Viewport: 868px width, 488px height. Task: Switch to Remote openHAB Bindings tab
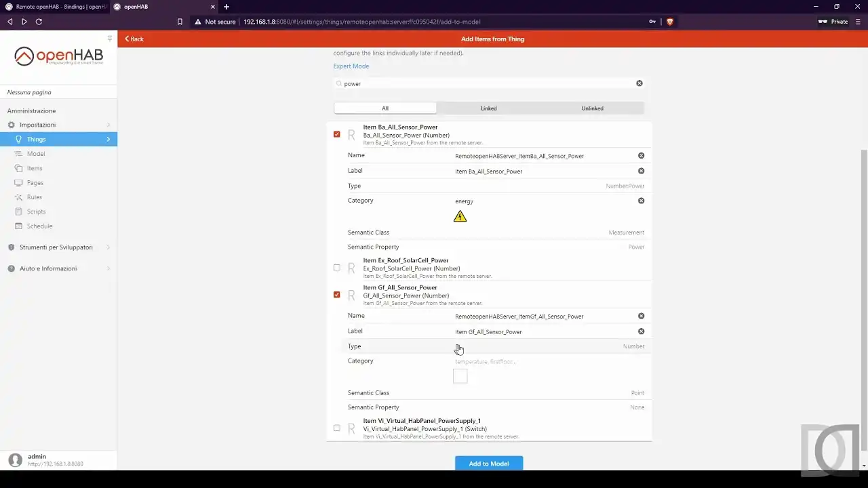point(56,7)
